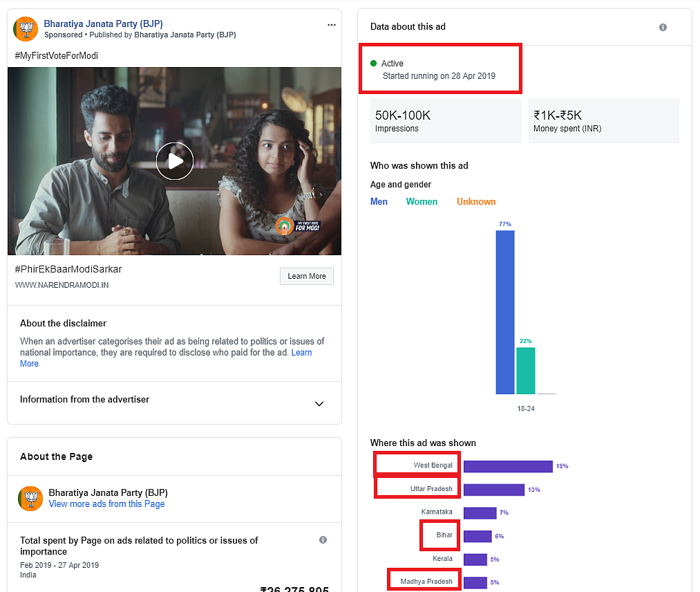Click the Madhya Pradesh 5% bar
Viewport: 700px width, 592px height.
(475, 582)
